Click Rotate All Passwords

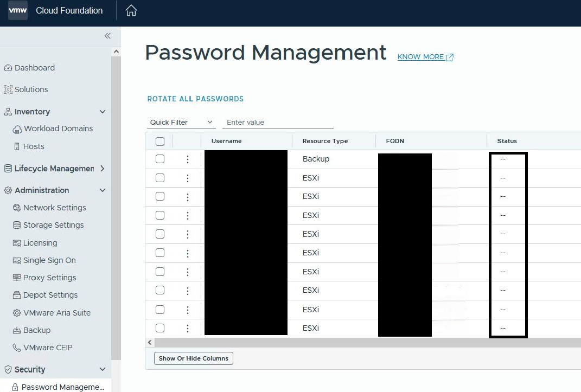(x=195, y=99)
